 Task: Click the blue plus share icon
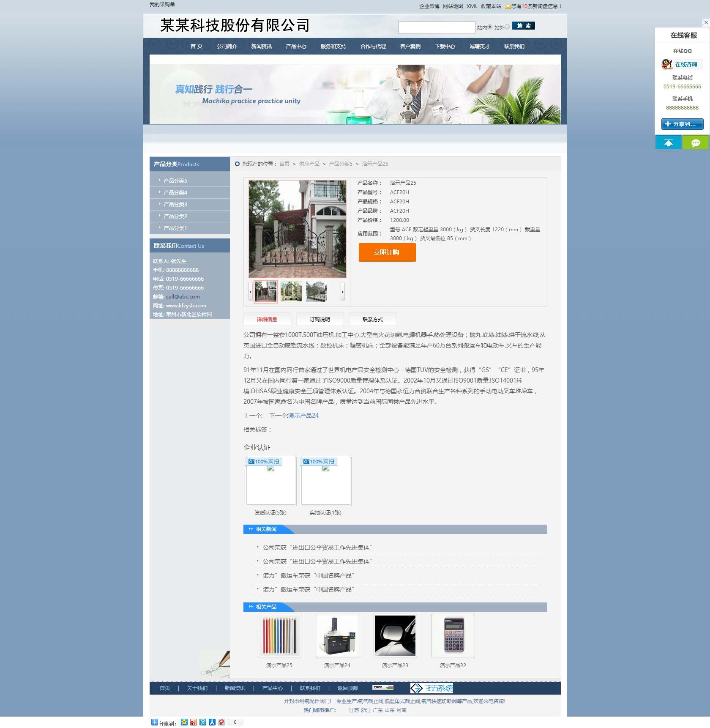click(155, 722)
